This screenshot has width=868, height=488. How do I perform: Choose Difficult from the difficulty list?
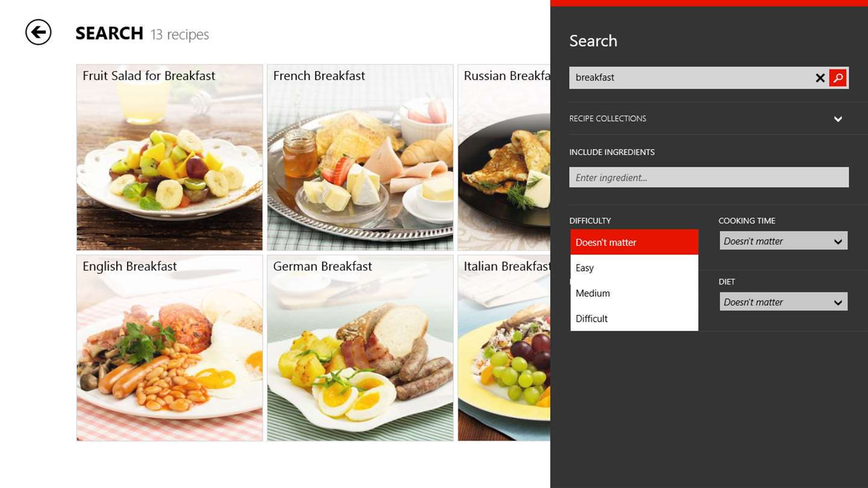point(634,318)
